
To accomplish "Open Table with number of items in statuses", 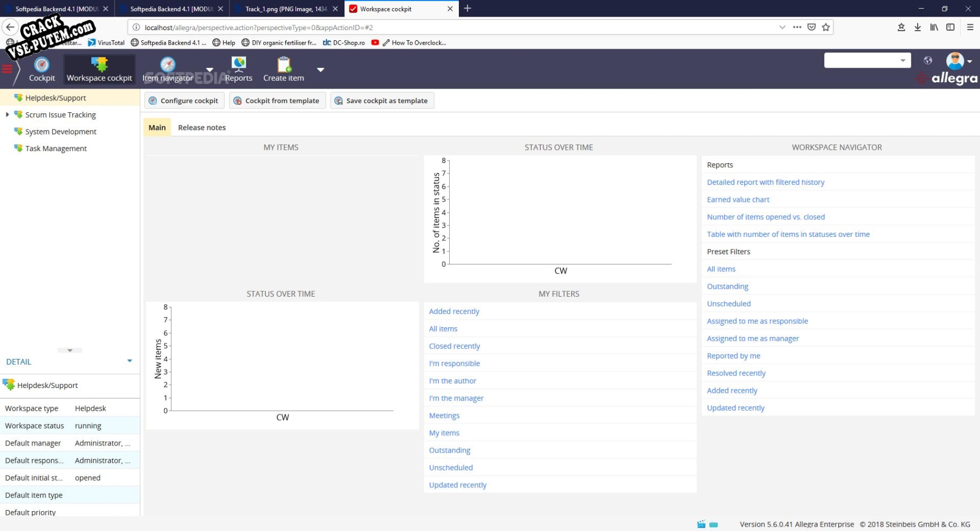I will [788, 234].
